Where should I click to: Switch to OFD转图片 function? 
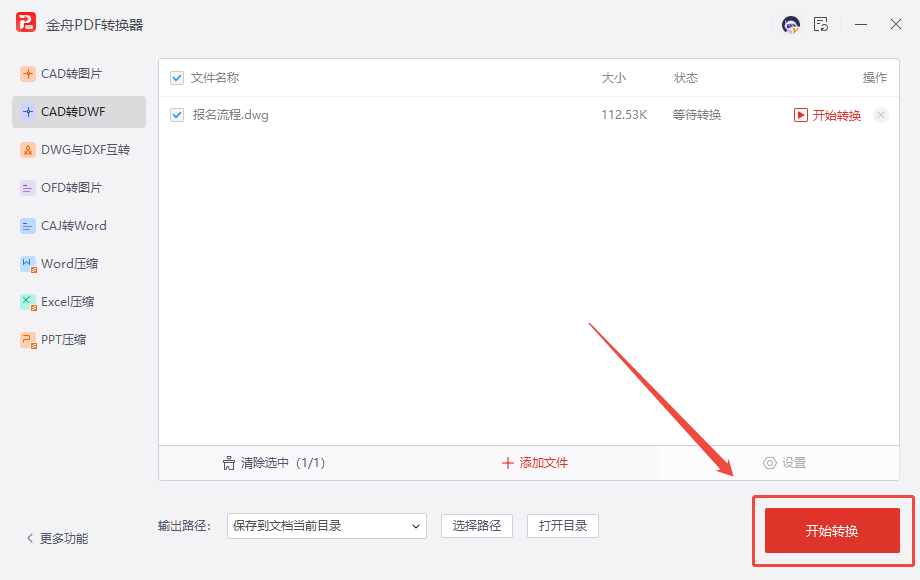(x=79, y=188)
